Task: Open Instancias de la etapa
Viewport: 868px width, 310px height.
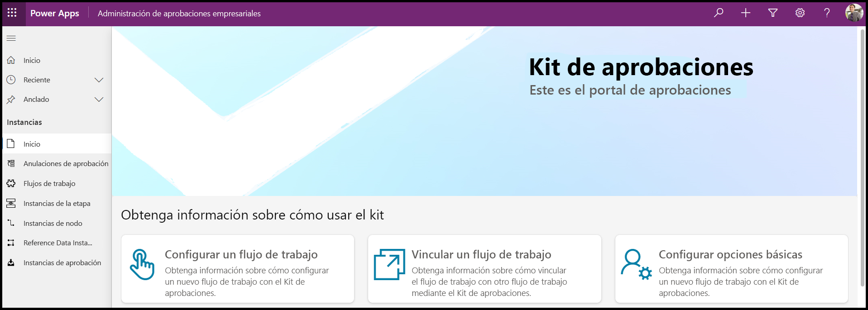Action: pyautogui.click(x=57, y=203)
